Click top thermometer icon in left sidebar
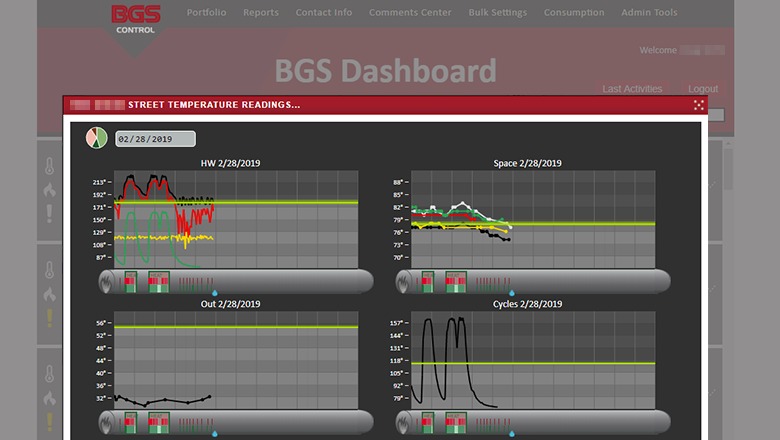Image resolution: width=780 pixels, height=440 pixels. pyautogui.click(x=49, y=166)
